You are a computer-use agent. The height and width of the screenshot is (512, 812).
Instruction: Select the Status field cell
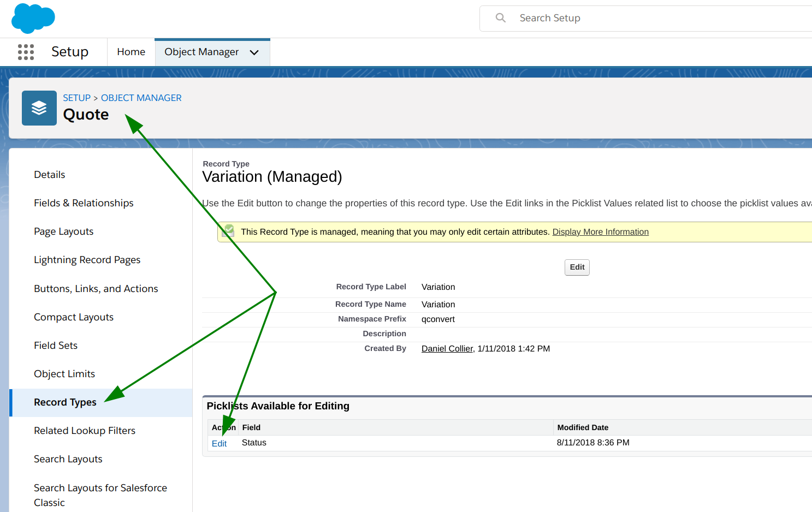[254, 443]
